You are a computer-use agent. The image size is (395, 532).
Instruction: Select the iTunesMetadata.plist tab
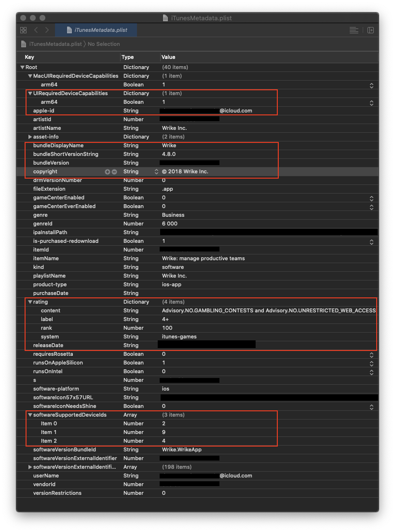coord(96,29)
